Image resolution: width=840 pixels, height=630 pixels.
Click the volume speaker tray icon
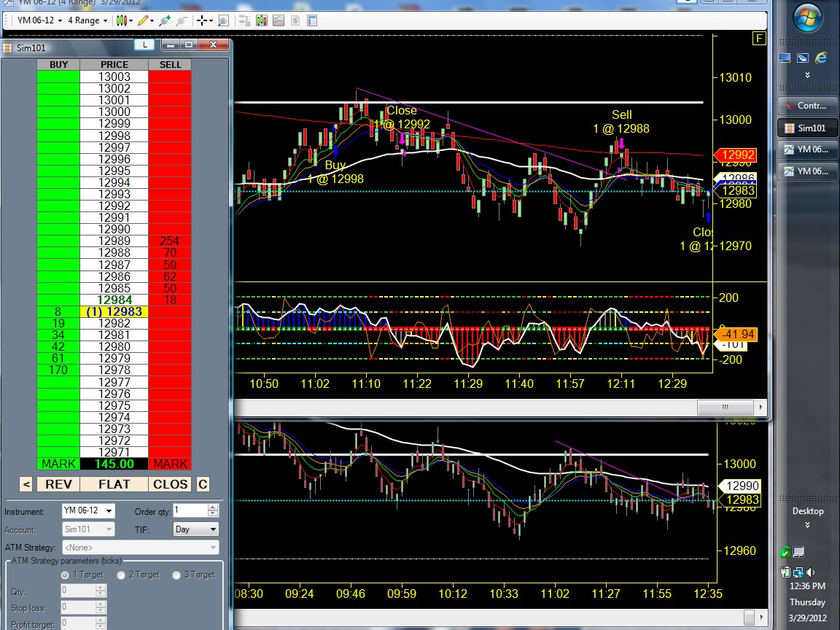pyautogui.click(x=810, y=572)
